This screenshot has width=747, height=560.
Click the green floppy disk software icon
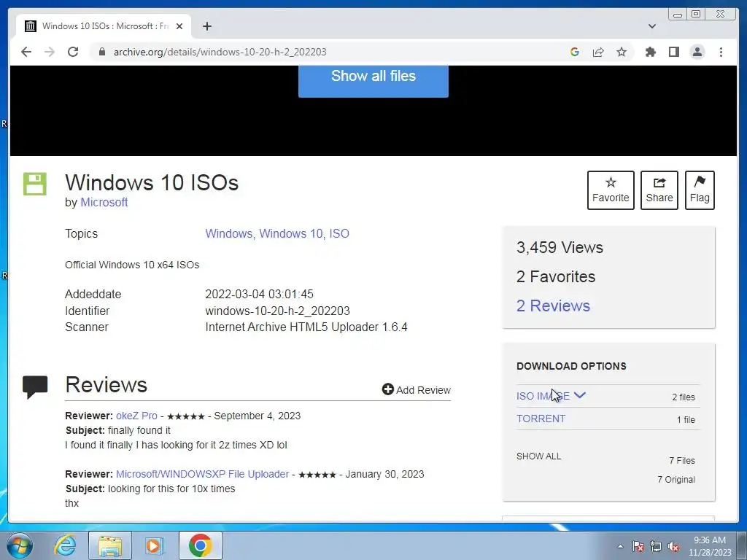(35, 184)
